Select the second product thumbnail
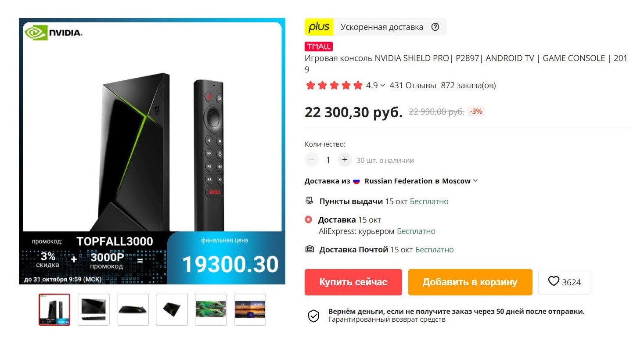Viewport: 644px width, 345px height. [94, 309]
